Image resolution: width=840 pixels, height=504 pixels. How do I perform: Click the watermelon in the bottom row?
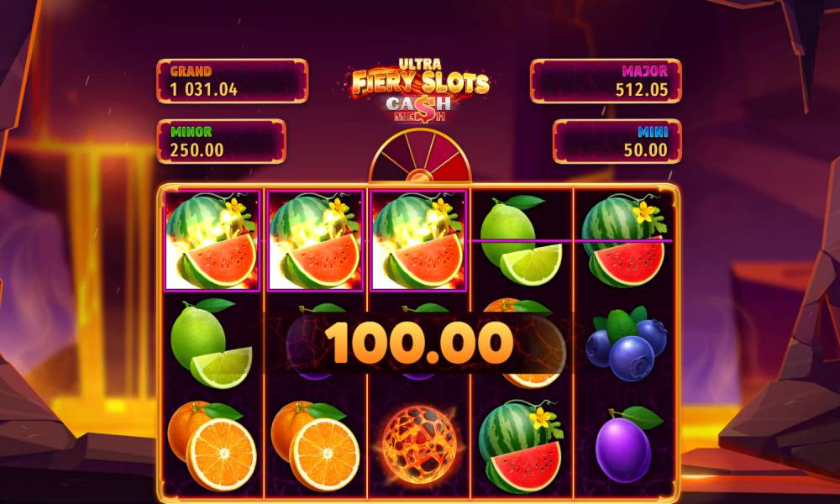click(x=521, y=447)
